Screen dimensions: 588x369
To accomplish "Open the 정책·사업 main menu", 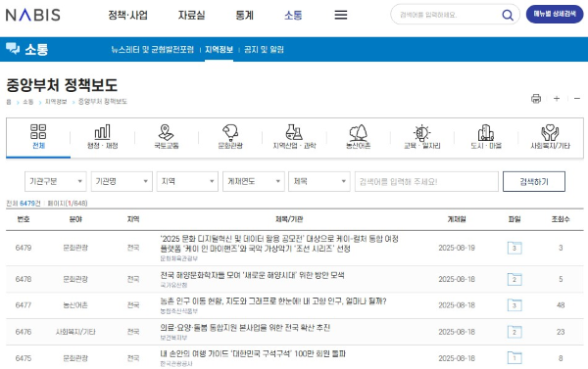I will coord(127,16).
